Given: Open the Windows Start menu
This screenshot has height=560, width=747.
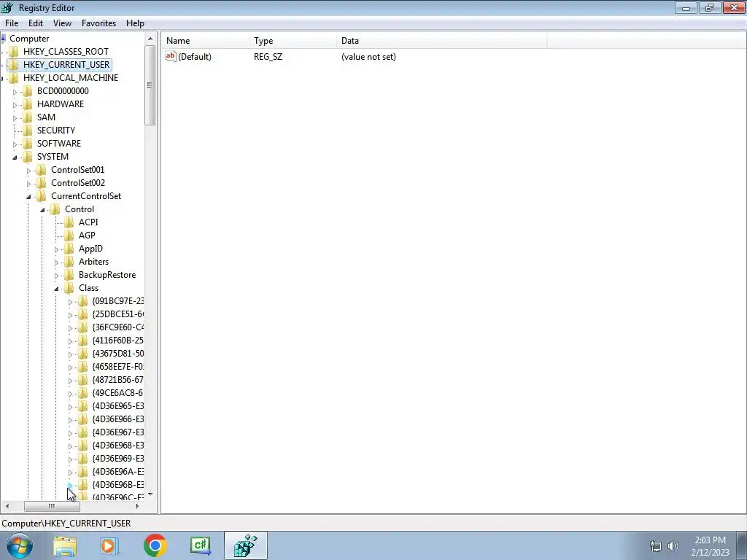Looking at the screenshot, I should pos(20,545).
